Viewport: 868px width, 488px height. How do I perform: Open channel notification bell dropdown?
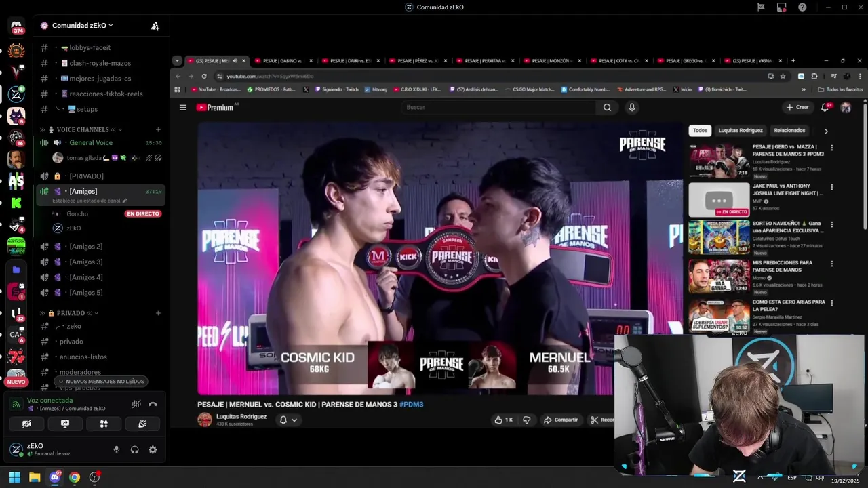[288, 420]
